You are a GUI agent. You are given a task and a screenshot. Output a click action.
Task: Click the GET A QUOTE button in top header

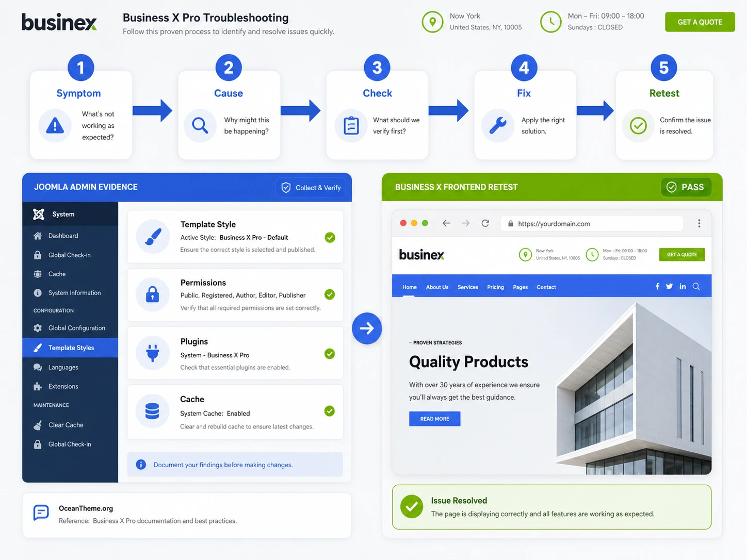(x=700, y=22)
